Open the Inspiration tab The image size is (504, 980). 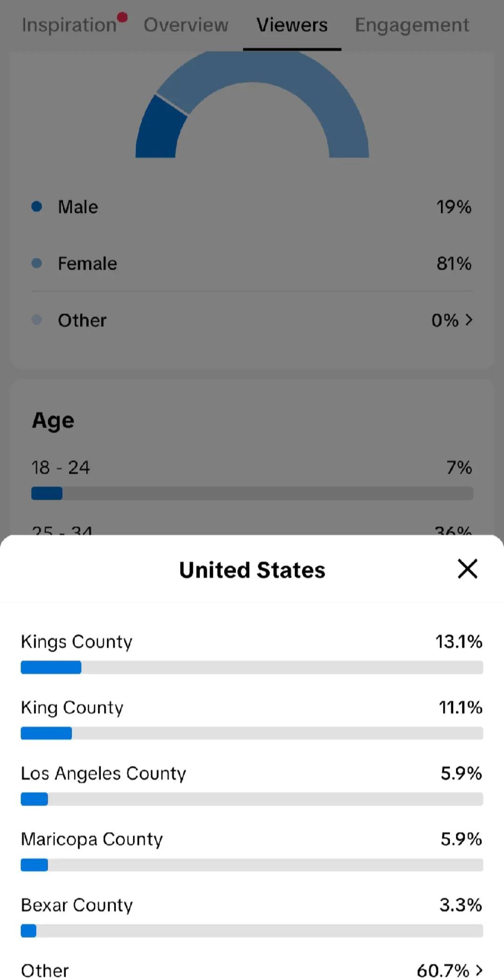click(70, 25)
